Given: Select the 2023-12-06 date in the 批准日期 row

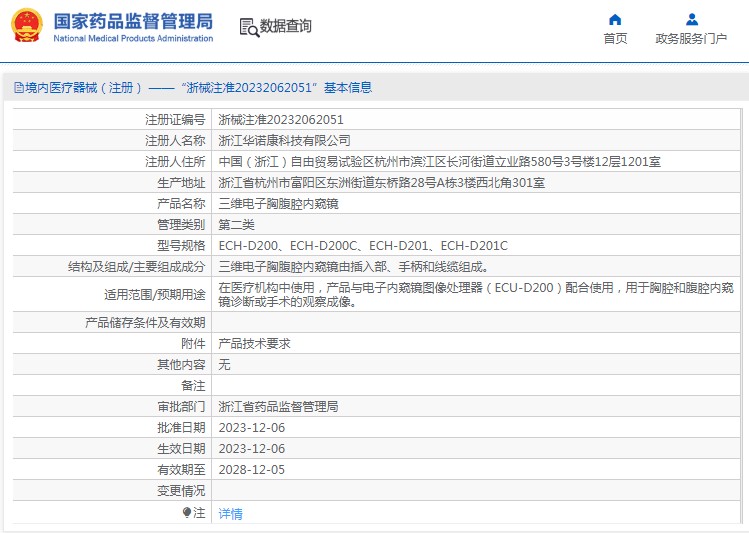Looking at the screenshot, I should pos(252,427).
